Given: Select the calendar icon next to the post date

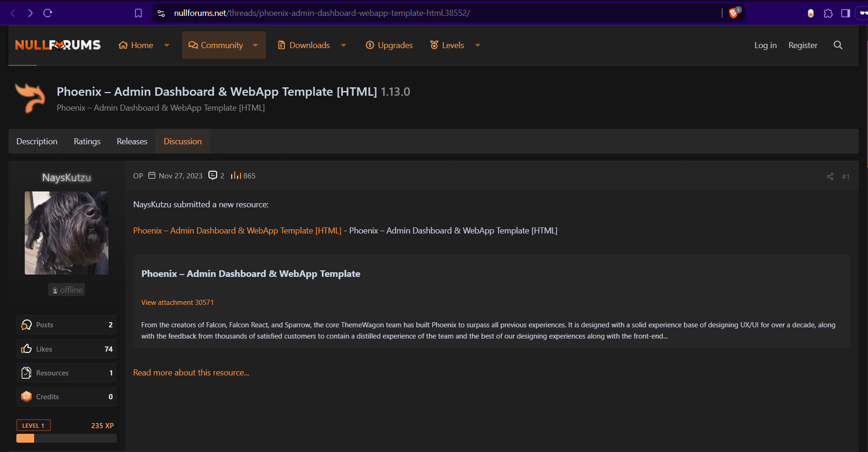Looking at the screenshot, I should pos(152,175).
